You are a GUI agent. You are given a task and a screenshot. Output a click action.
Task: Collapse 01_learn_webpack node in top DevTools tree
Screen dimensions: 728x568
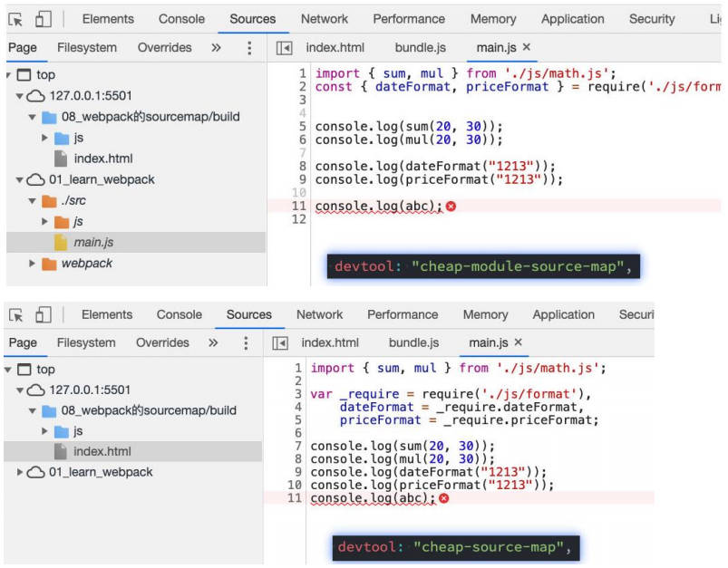[x=20, y=179]
